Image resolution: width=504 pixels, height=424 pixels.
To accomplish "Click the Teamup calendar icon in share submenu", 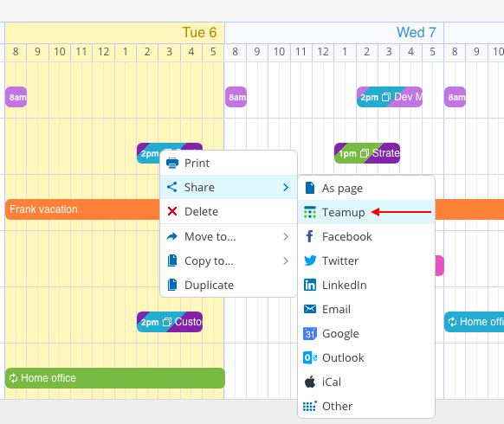I will 310,212.
